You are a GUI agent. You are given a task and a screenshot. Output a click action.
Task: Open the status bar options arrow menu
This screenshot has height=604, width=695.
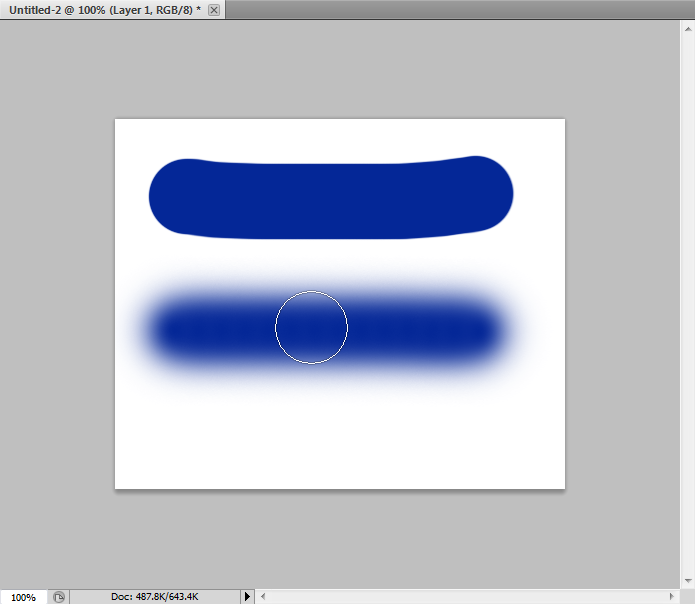248,597
